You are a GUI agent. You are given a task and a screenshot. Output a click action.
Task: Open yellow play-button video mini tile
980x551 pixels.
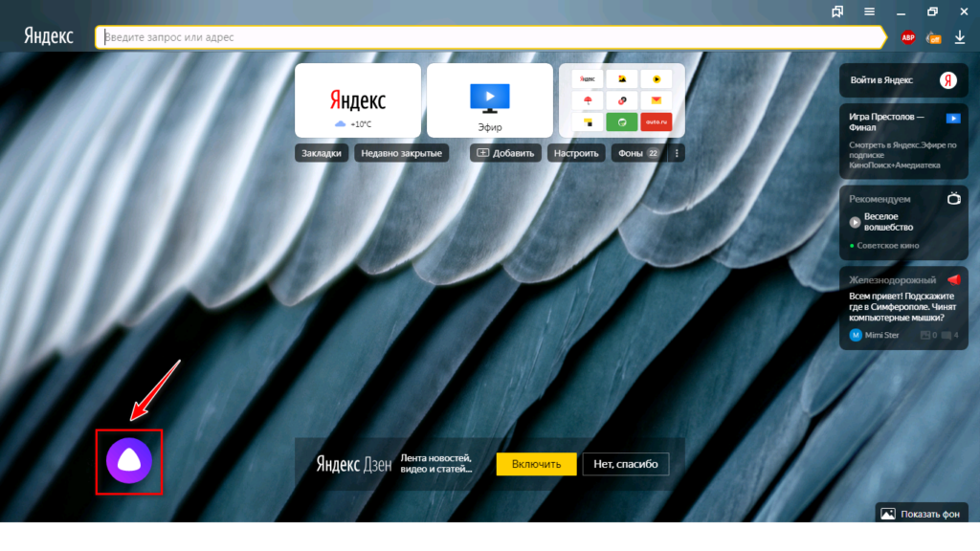tap(657, 79)
